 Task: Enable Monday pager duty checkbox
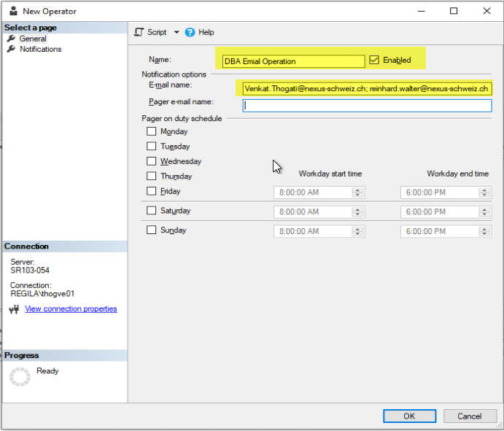[152, 131]
